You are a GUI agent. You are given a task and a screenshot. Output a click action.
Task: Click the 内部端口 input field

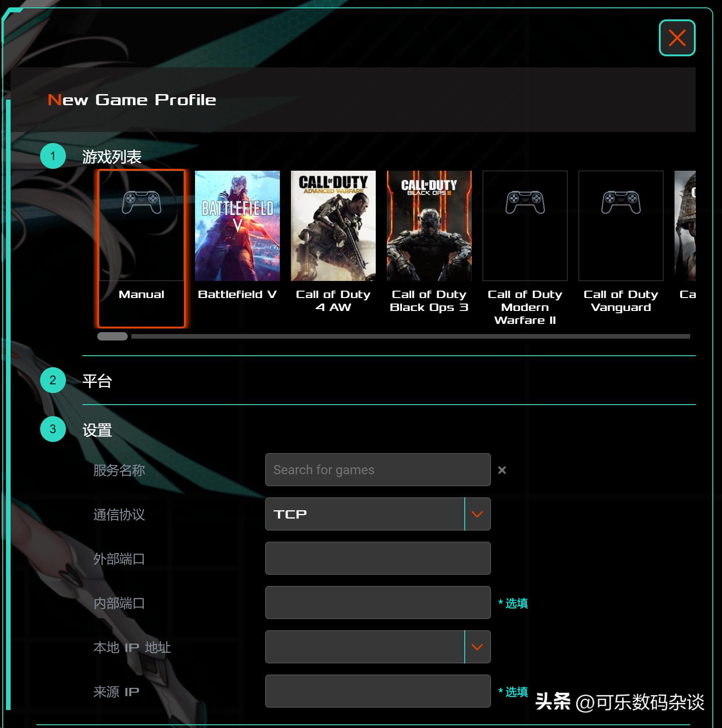coord(378,603)
